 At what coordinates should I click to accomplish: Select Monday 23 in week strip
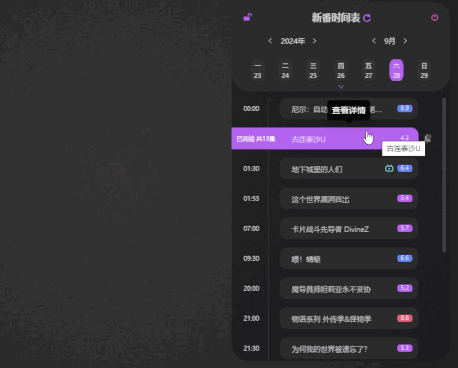click(258, 70)
